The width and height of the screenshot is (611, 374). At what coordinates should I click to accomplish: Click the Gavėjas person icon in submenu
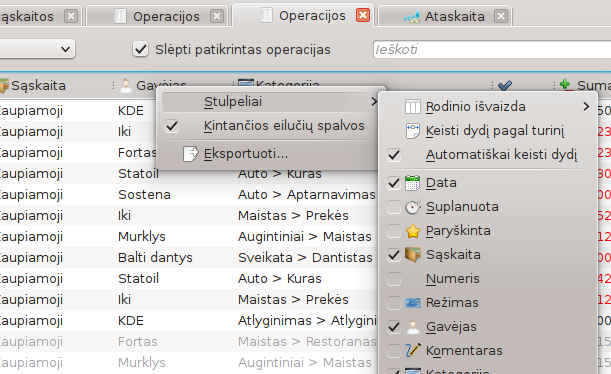click(413, 327)
